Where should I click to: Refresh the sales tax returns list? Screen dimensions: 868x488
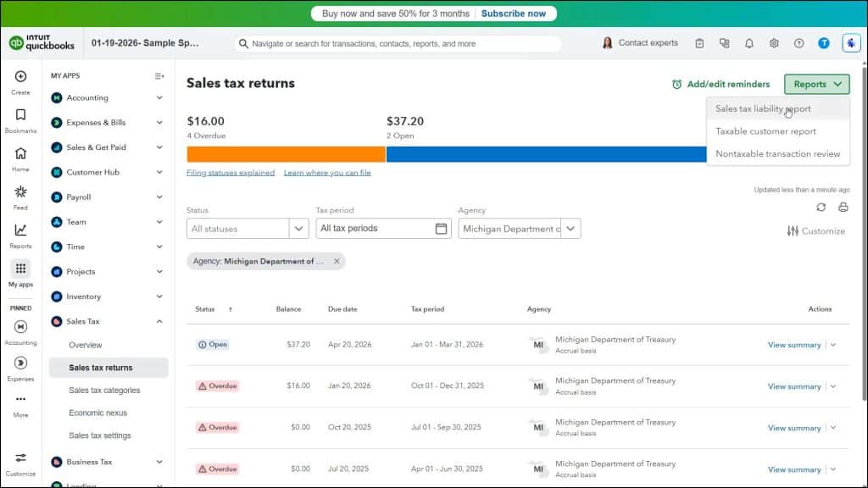click(821, 206)
